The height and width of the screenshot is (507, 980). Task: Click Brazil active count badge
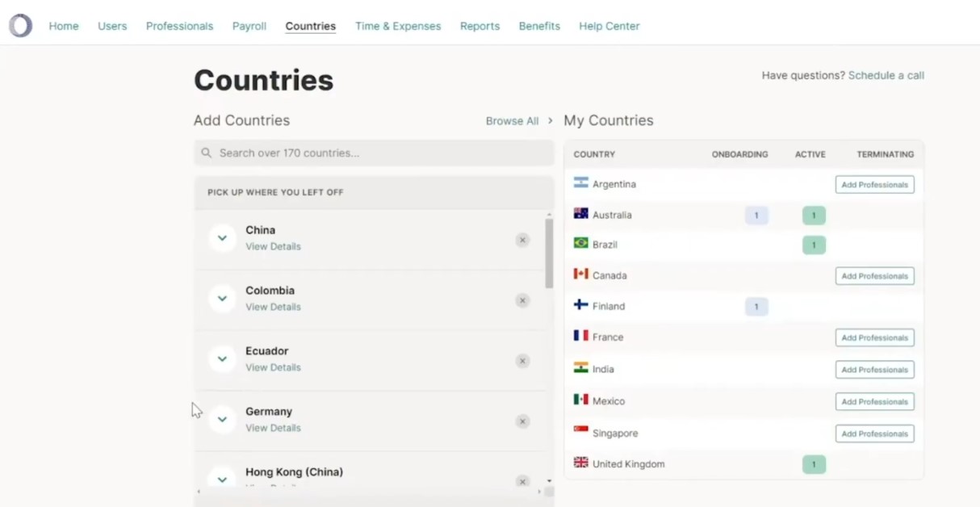tap(814, 245)
